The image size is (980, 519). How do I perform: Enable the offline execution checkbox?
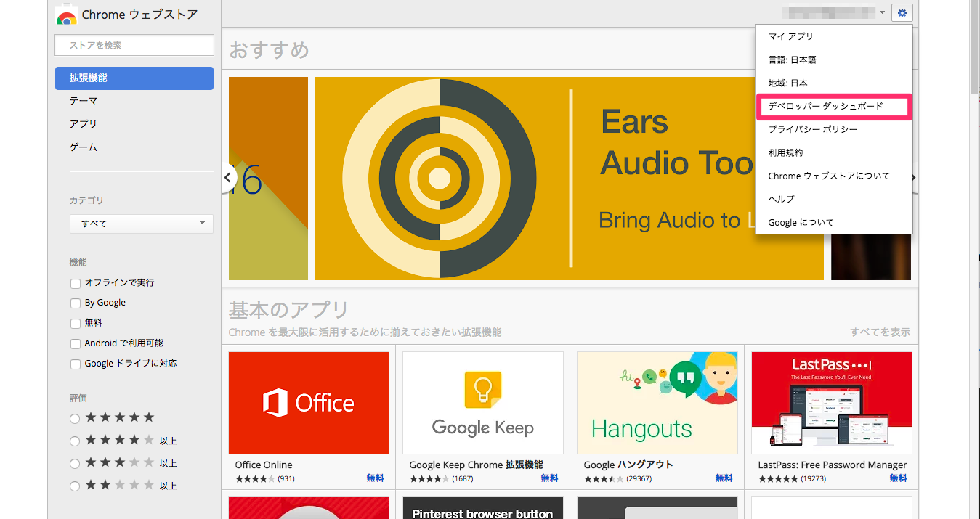coord(76,283)
